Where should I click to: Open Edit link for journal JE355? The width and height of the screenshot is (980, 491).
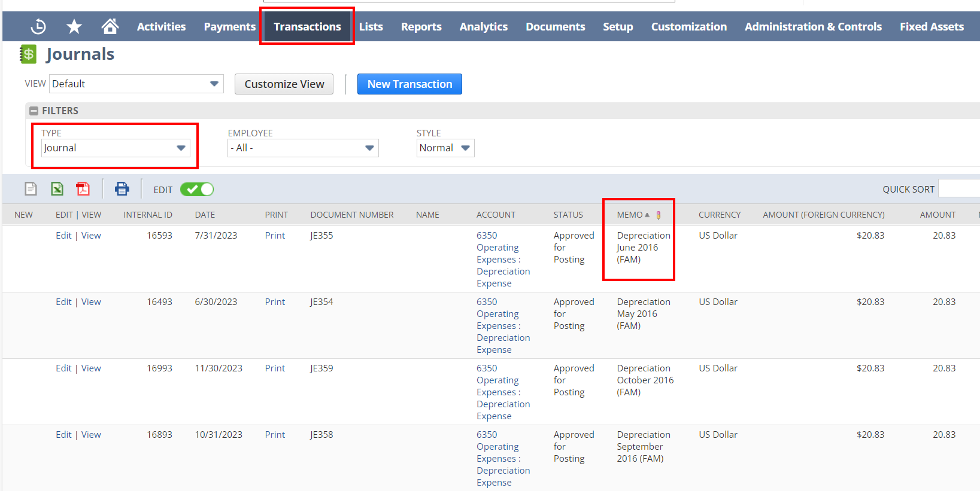tap(63, 236)
